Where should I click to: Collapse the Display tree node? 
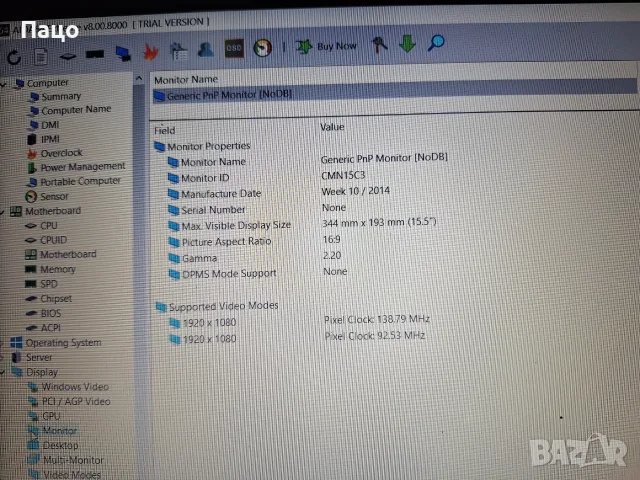2,373
